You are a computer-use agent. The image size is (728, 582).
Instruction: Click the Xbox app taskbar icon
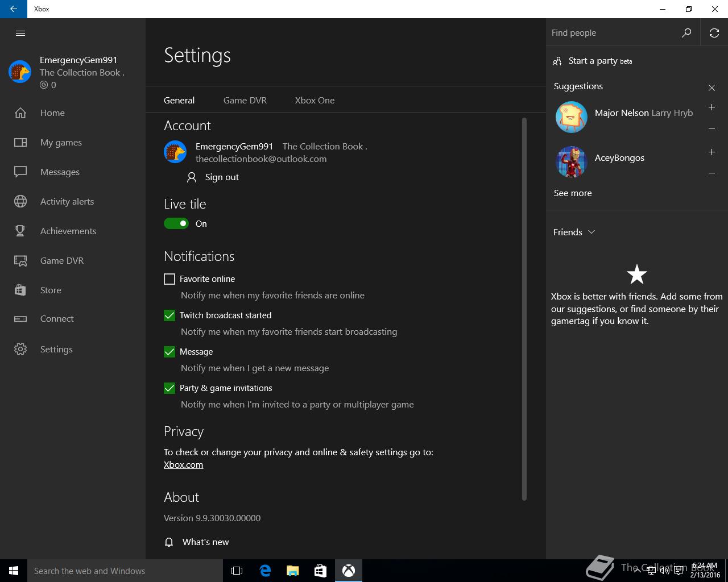(x=349, y=571)
